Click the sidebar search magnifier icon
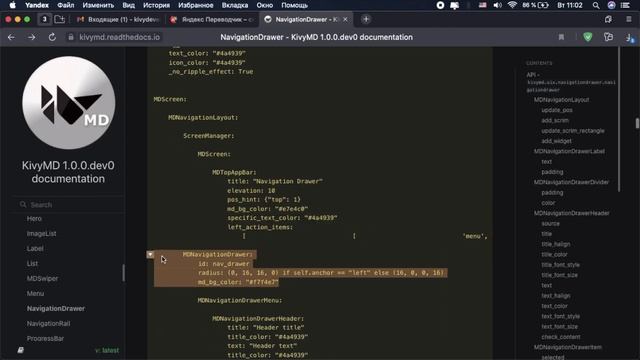The width and height of the screenshot is (640, 360). pos(23,204)
